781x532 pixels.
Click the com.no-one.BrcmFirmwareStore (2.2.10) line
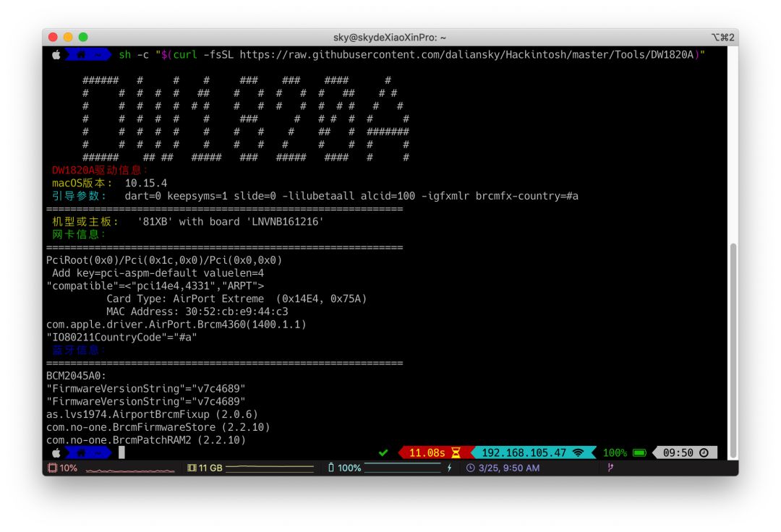pos(158,427)
